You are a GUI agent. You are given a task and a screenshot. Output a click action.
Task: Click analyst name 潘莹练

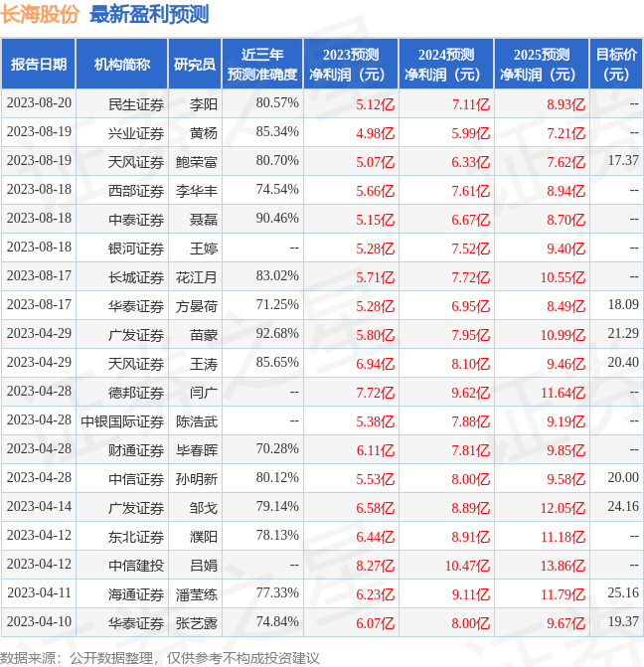click(x=197, y=594)
